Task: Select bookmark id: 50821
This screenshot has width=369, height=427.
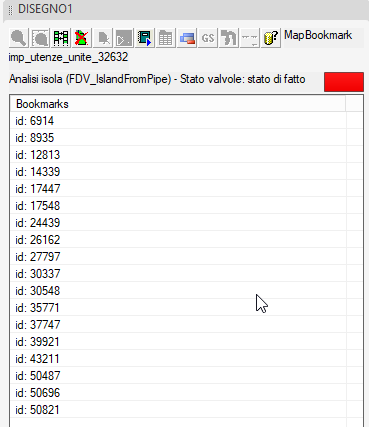Action: click(x=178, y=410)
